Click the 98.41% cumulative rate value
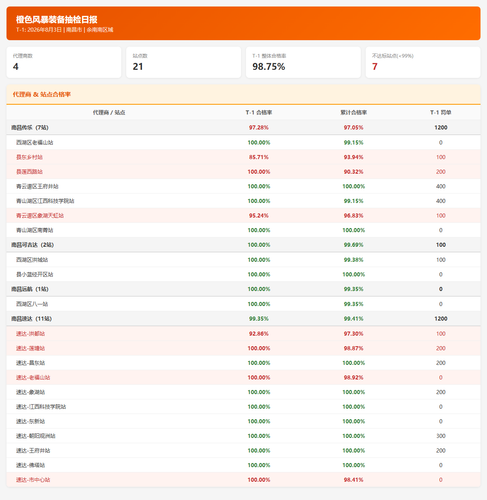This screenshot has height=500, width=487. click(x=353, y=480)
